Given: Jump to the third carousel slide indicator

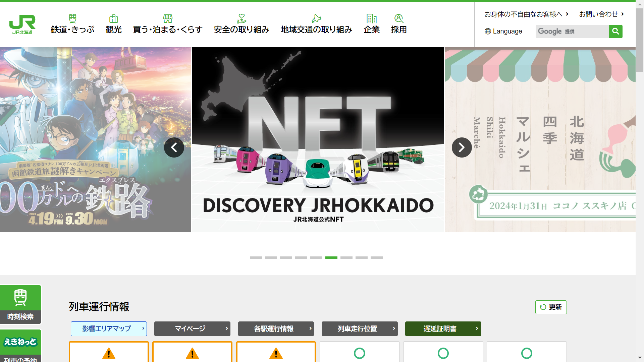Looking at the screenshot, I should 286,258.
